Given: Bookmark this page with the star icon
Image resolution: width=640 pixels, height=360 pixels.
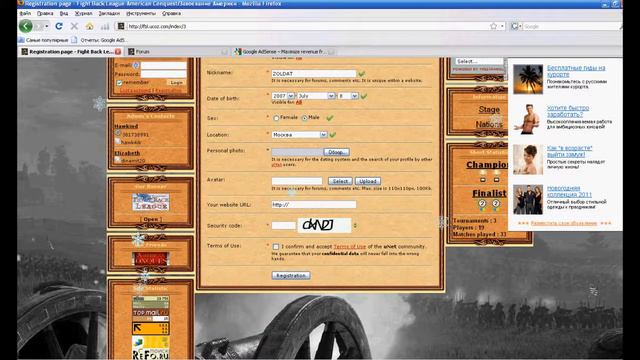Looking at the screenshot, I should pyautogui.click(x=493, y=26).
